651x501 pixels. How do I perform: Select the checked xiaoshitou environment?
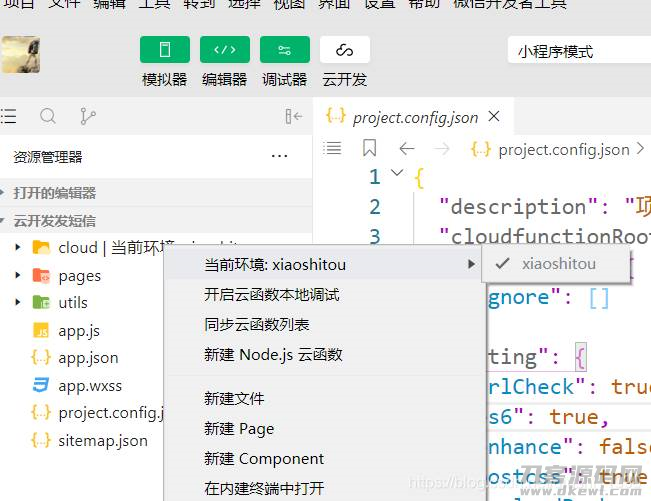tap(556, 264)
